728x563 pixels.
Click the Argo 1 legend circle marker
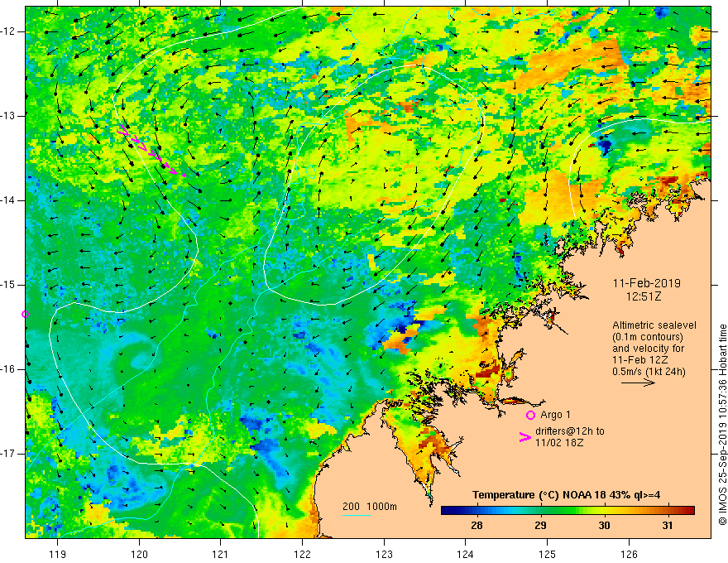(x=530, y=415)
